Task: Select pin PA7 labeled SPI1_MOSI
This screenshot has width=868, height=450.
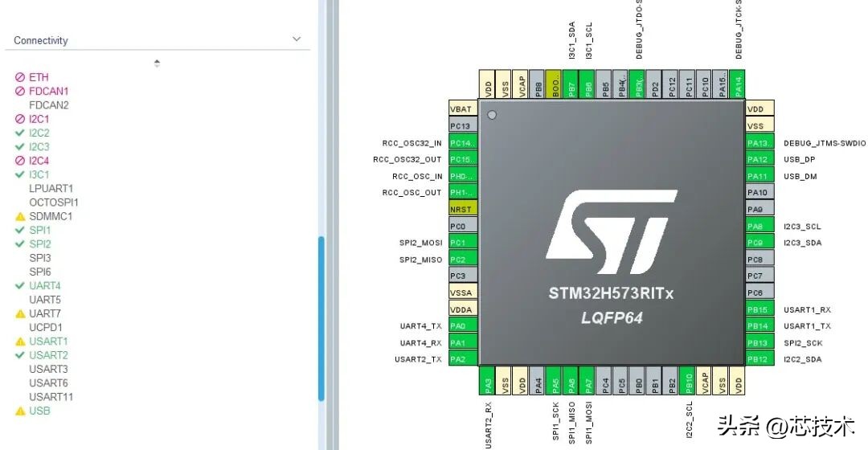Action: coord(588,380)
